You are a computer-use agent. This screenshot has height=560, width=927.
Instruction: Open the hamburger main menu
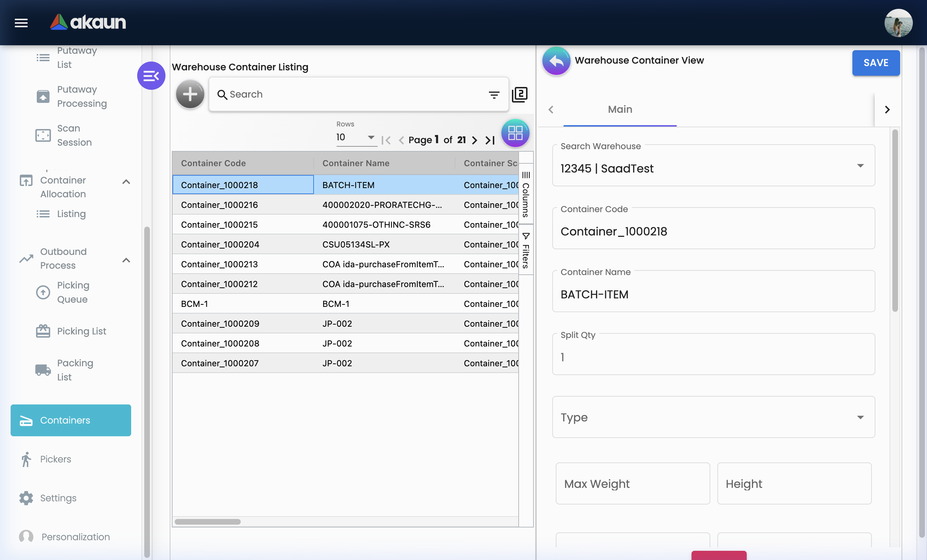[21, 23]
